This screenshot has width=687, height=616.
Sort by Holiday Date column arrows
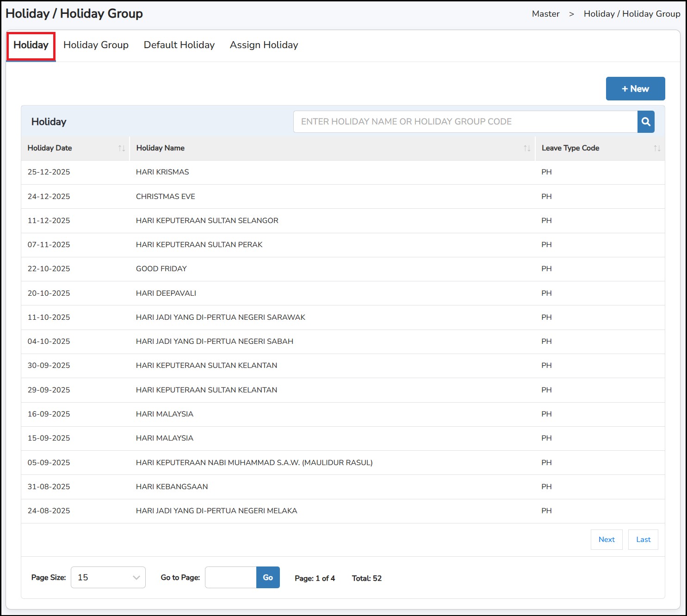[x=122, y=149]
